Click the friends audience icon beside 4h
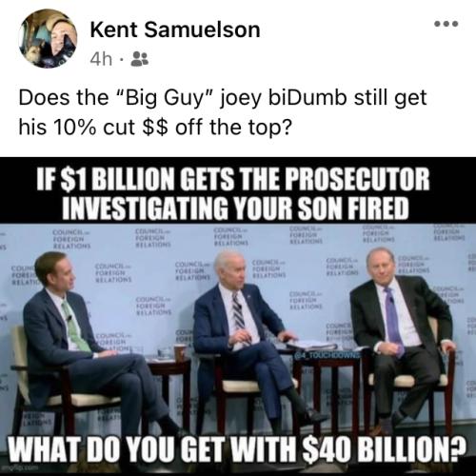The image size is (476, 476). [x=140, y=59]
